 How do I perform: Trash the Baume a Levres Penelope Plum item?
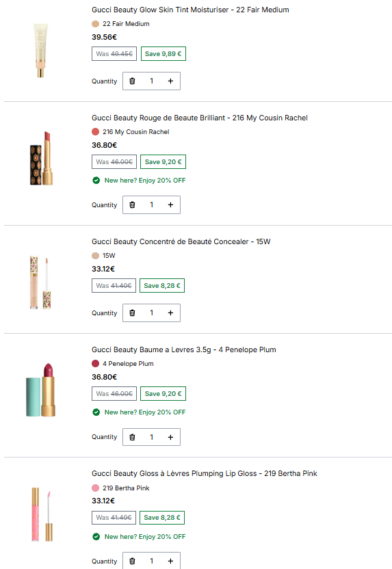point(133,437)
